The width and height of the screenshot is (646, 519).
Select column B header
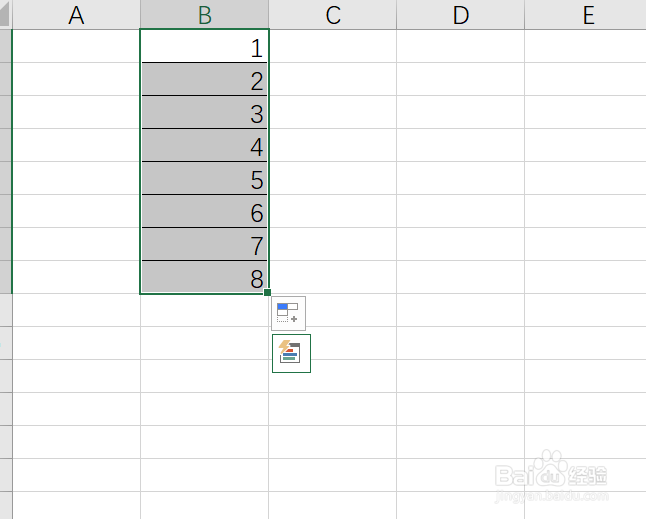204,15
